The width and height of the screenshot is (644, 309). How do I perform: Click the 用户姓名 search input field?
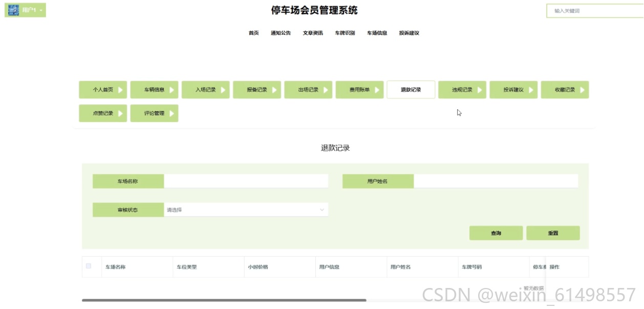[x=496, y=181]
